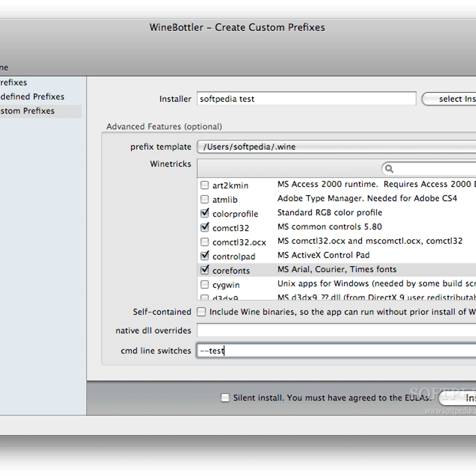
Task: Select 'Standard RGB color profile' description
Action: click(x=330, y=213)
